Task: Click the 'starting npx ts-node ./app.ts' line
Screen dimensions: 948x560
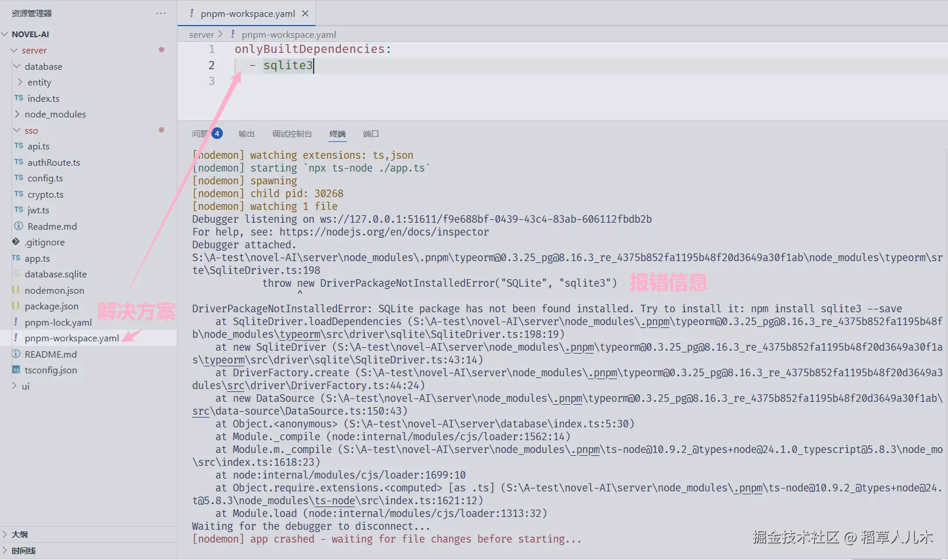Action: point(311,168)
